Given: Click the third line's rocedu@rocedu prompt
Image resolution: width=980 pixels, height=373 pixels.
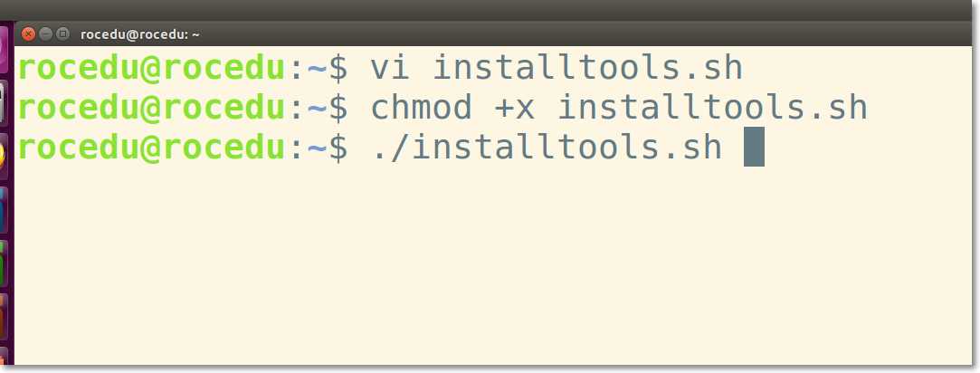Looking at the screenshot, I should (151, 148).
